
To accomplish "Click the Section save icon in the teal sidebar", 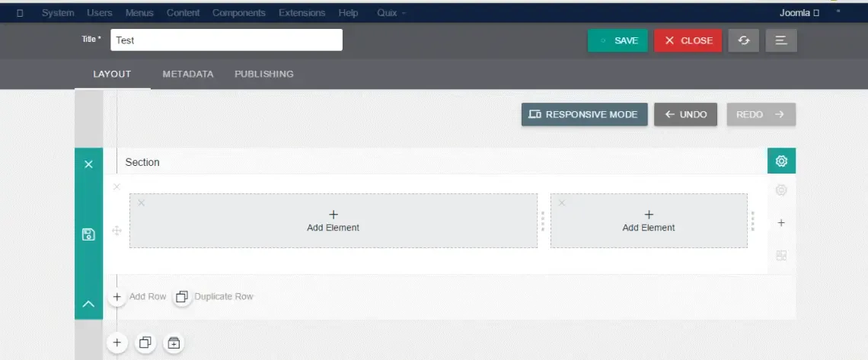I will [88, 234].
